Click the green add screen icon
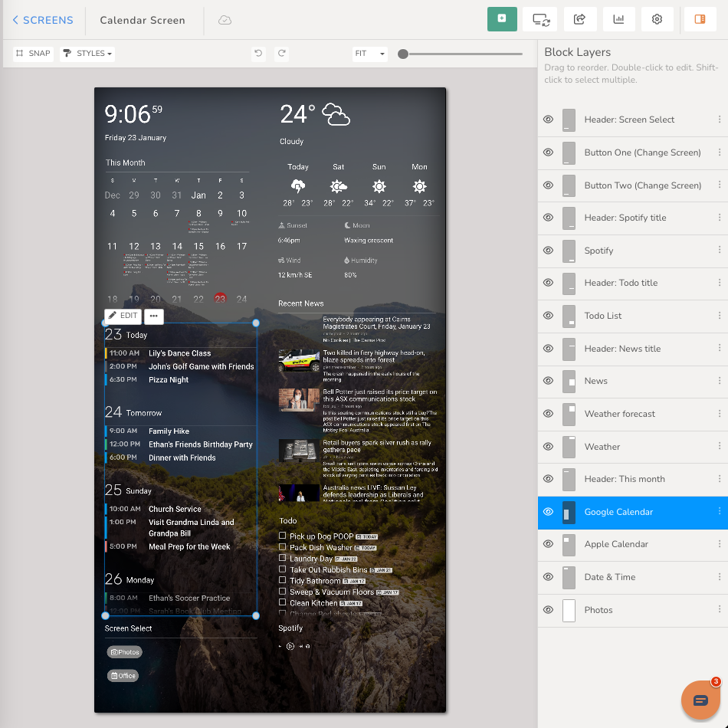Image resolution: width=728 pixels, height=728 pixels. [x=502, y=18]
